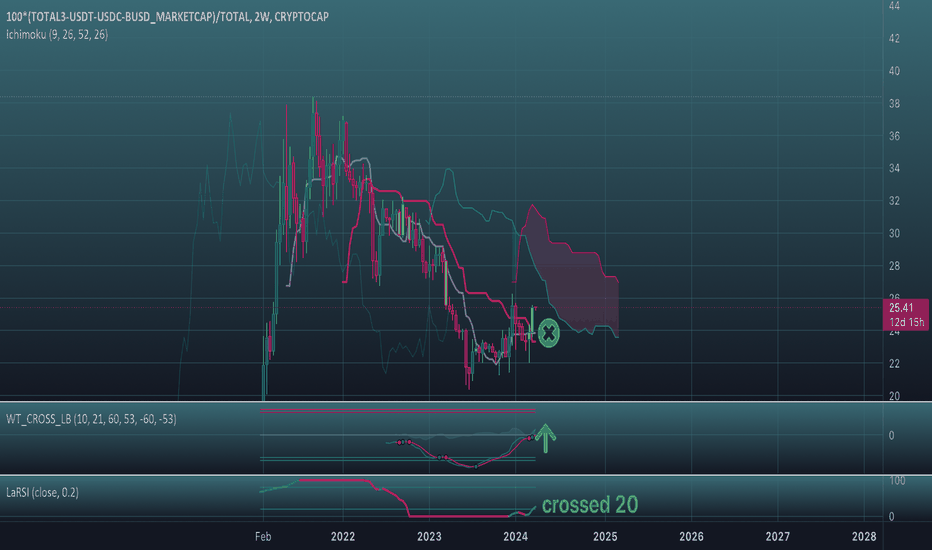This screenshot has width=932, height=550.
Task: Click the 42 price axis label
Action: [894, 38]
